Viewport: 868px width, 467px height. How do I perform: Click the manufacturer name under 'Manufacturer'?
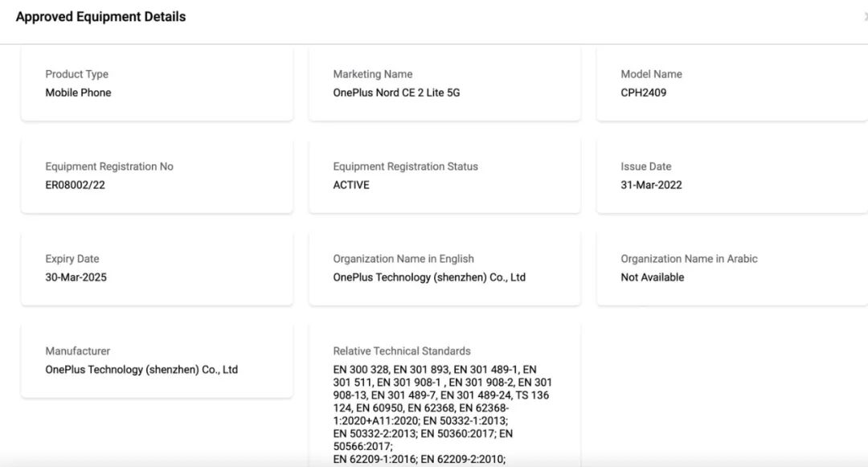141,370
